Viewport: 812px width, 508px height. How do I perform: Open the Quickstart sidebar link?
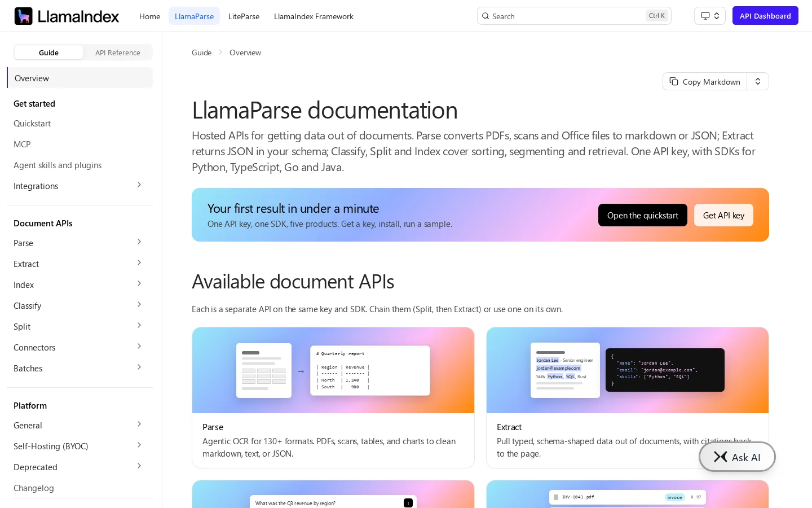coord(32,124)
